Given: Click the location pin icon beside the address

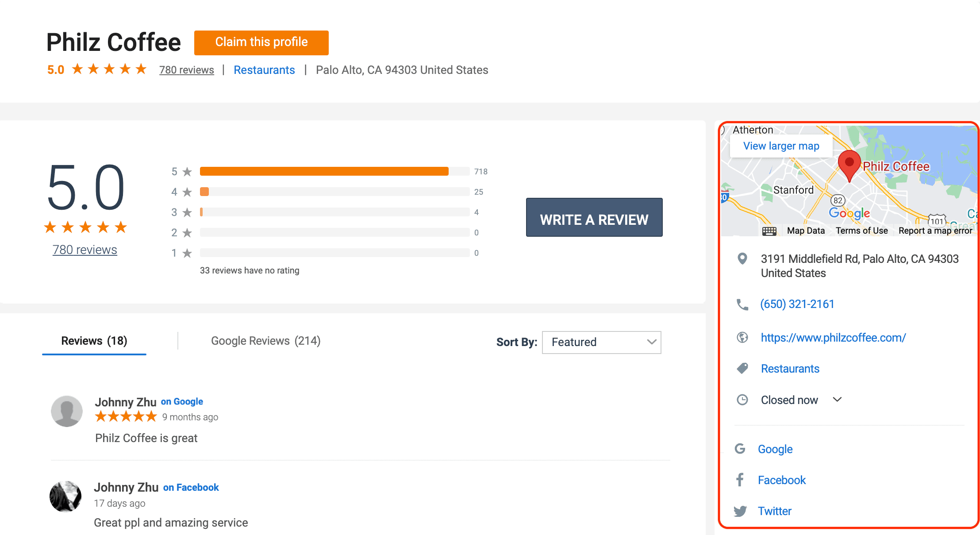Looking at the screenshot, I should (x=742, y=259).
